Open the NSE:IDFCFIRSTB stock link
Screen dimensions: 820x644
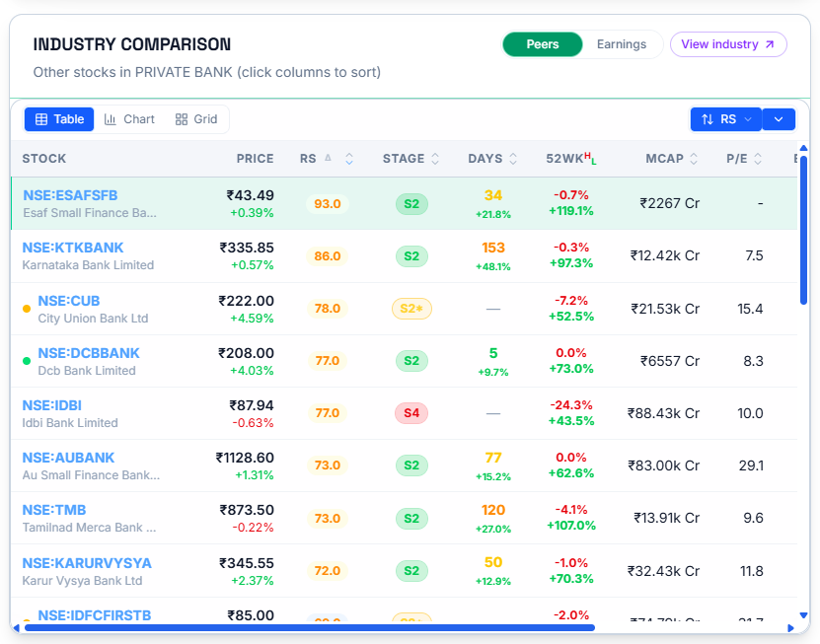pyautogui.click(x=94, y=615)
